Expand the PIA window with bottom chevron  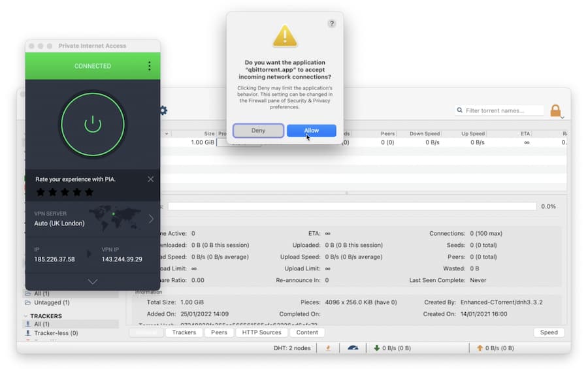pyautogui.click(x=93, y=281)
